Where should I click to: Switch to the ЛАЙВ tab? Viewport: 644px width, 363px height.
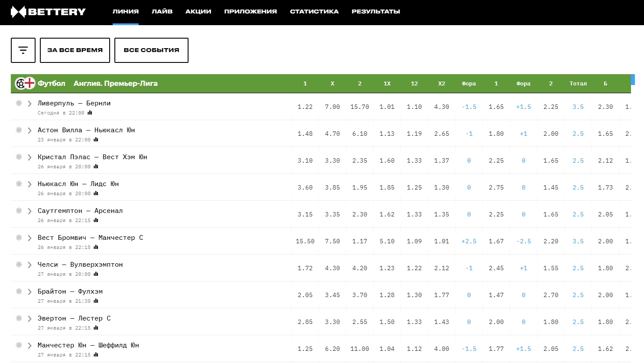tap(162, 12)
